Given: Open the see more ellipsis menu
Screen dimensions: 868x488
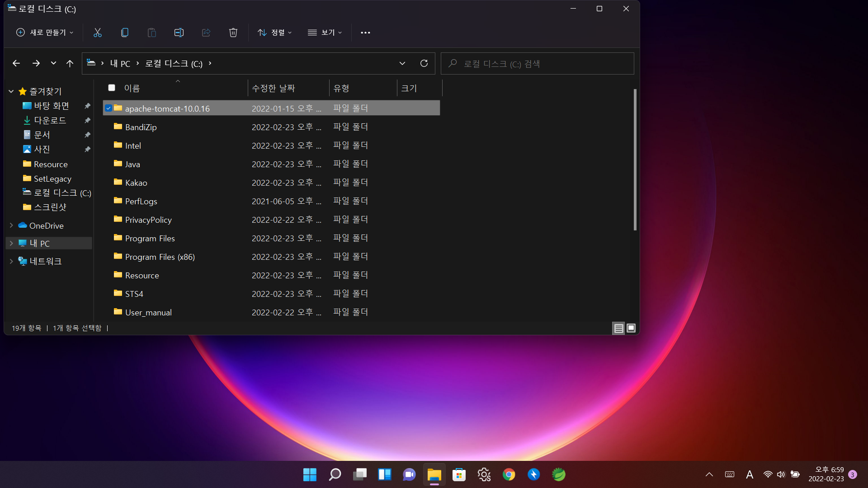Looking at the screenshot, I should click(x=365, y=33).
